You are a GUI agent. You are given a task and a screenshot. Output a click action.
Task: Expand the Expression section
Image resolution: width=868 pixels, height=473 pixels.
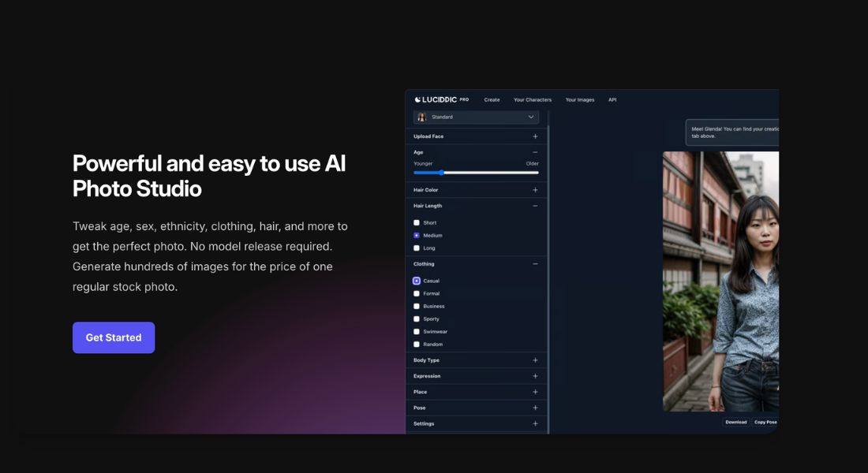(x=535, y=376)
